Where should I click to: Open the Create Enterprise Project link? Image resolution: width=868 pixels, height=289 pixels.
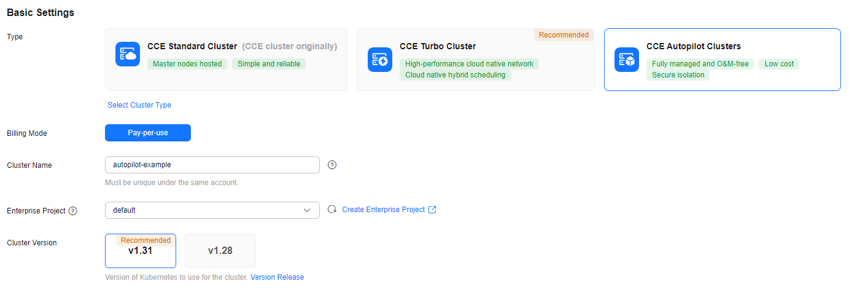pos(384,210)
